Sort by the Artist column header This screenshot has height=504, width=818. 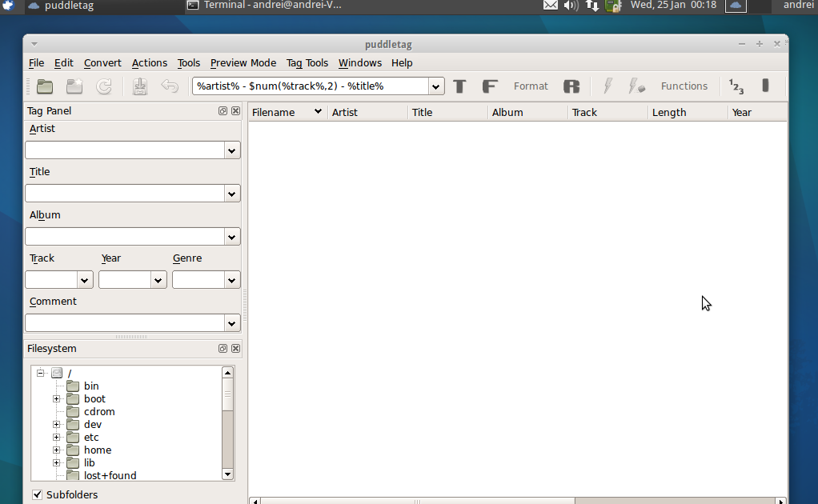point(368,113)
